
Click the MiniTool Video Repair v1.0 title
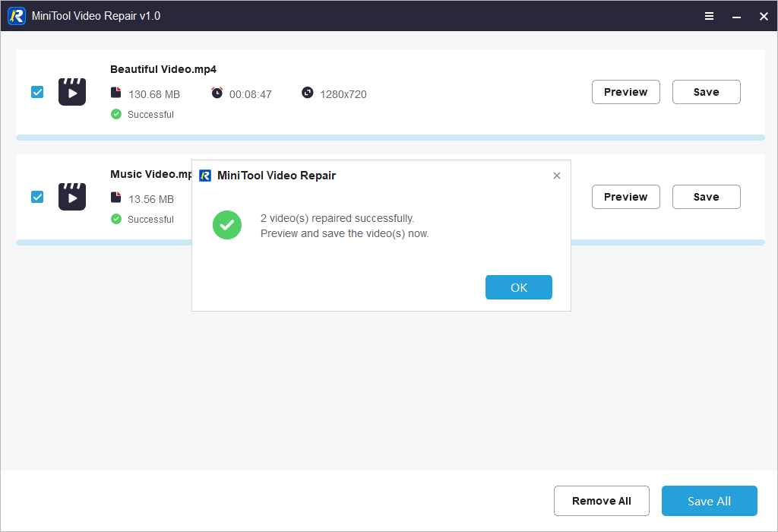click(x=96, y=16)
